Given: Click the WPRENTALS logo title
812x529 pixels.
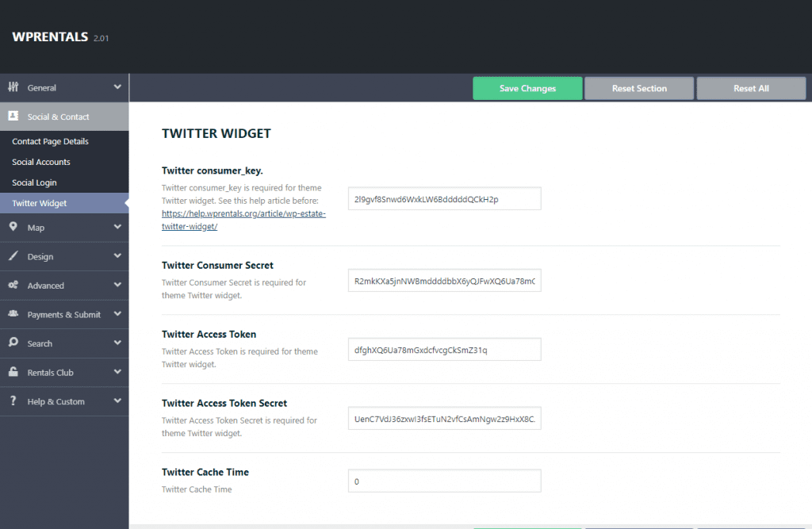Looking at the screenshot, I should pos(50,36).
